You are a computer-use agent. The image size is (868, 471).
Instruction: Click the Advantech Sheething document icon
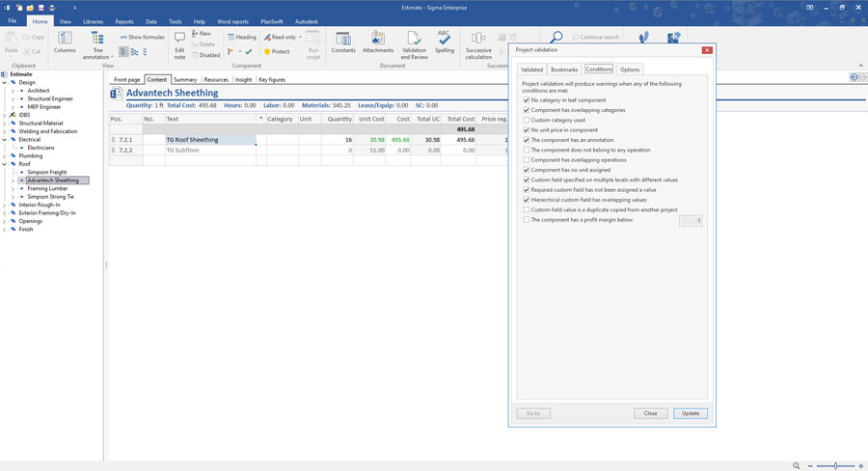(117, 93)
